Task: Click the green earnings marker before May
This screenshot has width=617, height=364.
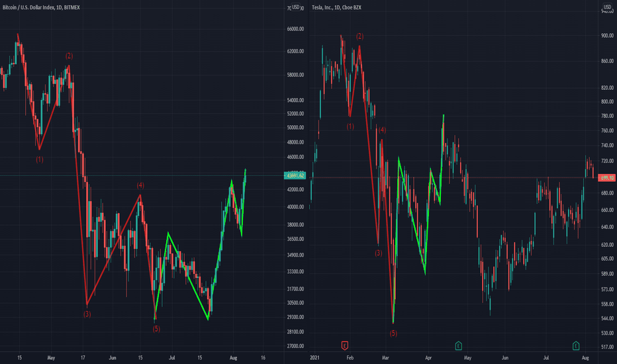Action: point(458,346)
